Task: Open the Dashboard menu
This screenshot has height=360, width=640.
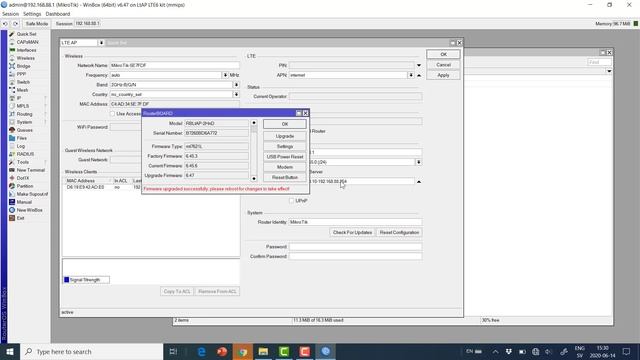Action: click(58, 14)
